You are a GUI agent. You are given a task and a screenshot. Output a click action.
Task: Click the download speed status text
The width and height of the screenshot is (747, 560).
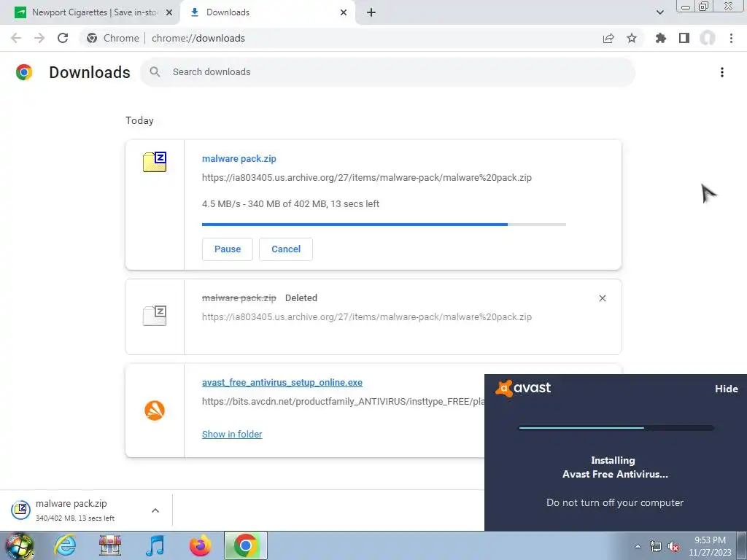pyautogui.click(x=290, y=204)
